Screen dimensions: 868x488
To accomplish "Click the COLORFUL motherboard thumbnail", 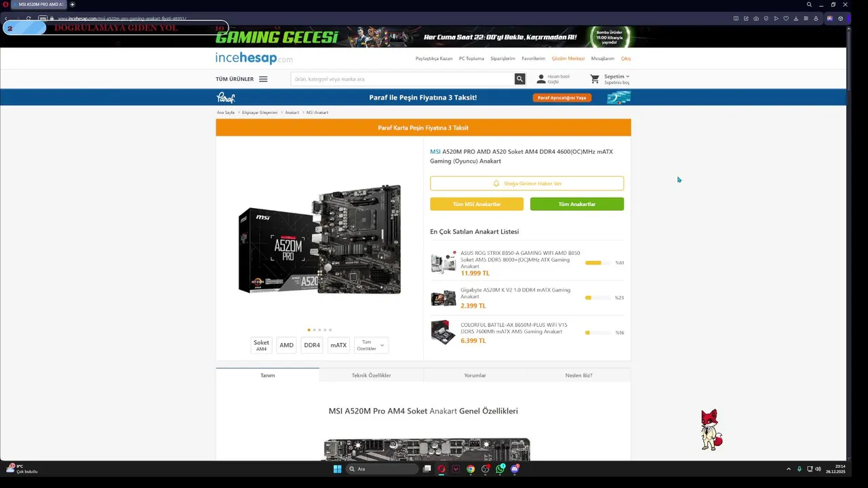I will point(443,332).
